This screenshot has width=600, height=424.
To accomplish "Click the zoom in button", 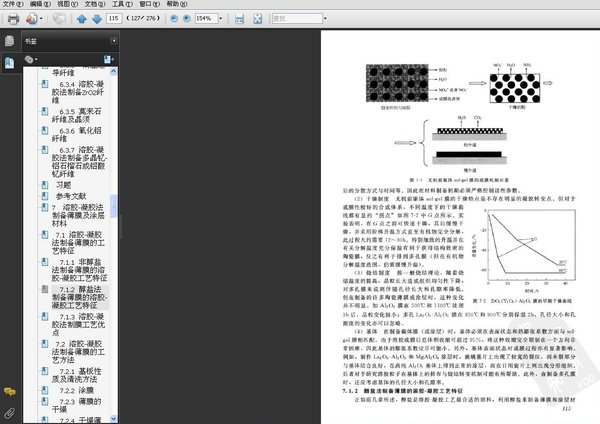I will point(187,18).
